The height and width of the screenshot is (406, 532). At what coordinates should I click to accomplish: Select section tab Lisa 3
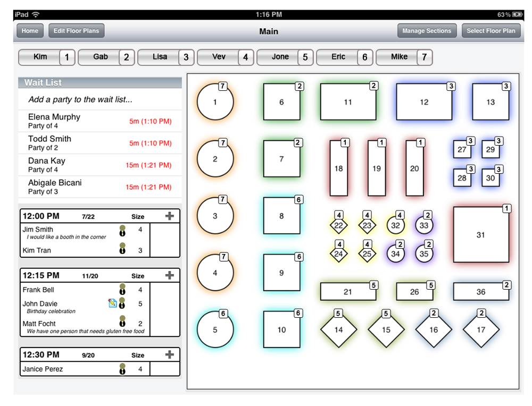click(166, 57)
